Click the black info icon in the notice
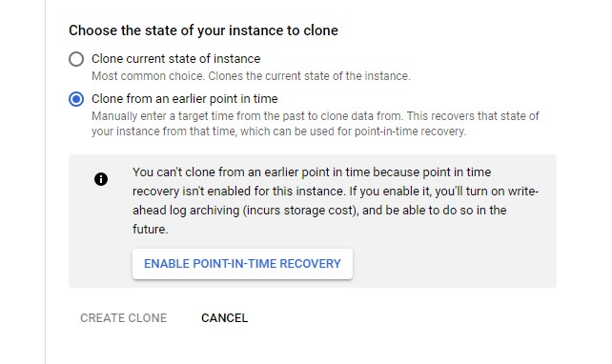 pyautogui.click(x=101, y=179)
